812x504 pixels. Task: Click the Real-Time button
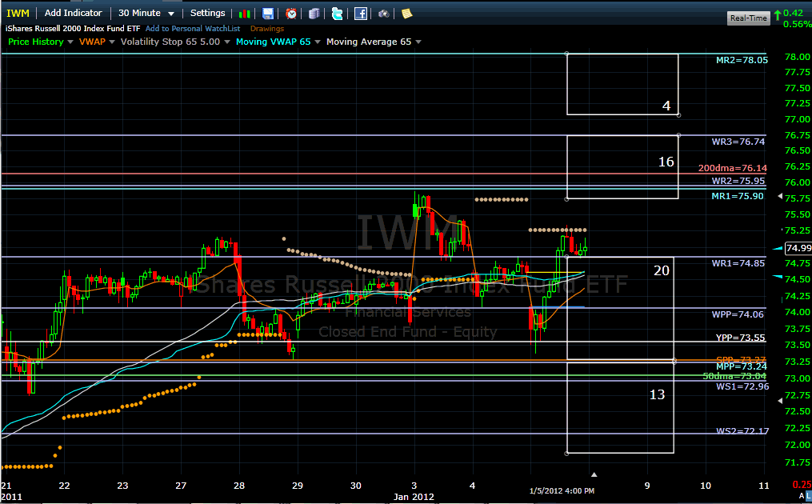coord(748,18)
